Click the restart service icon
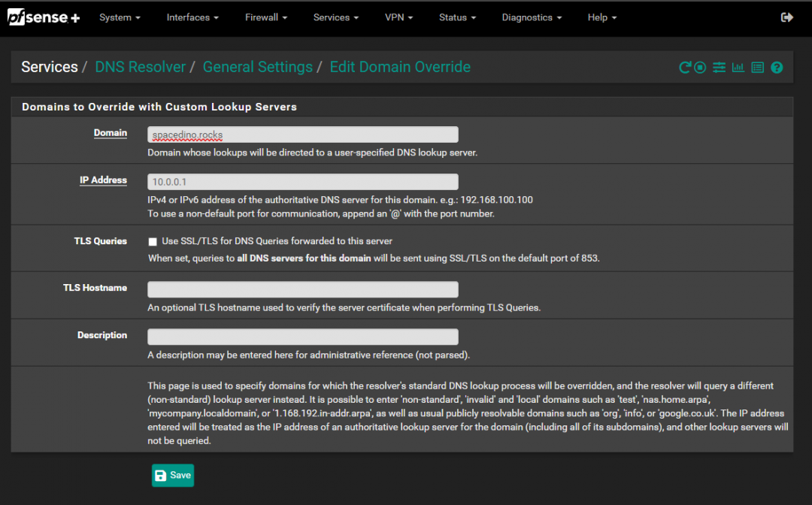 pyautogui.click(x=684, y=68)
